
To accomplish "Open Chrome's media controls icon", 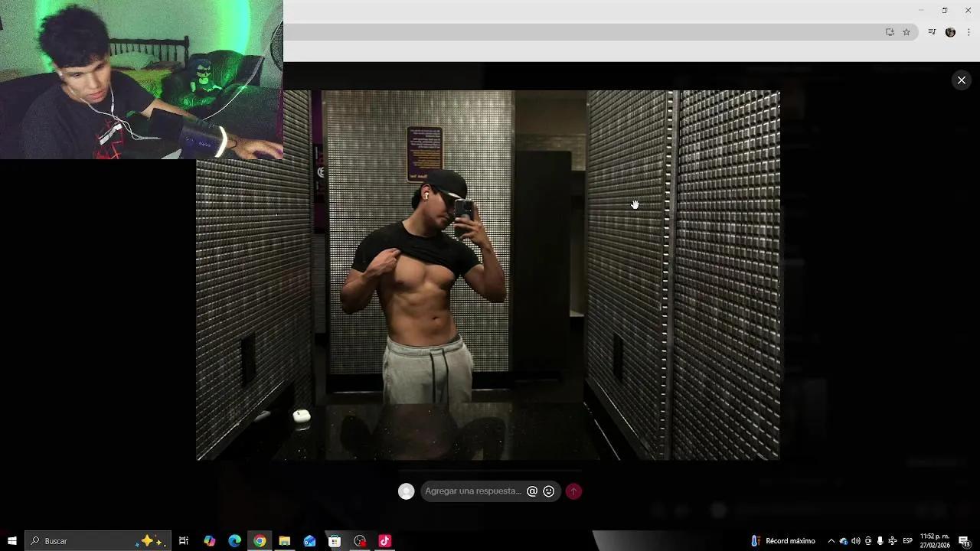I will click(x=932, y=31).
